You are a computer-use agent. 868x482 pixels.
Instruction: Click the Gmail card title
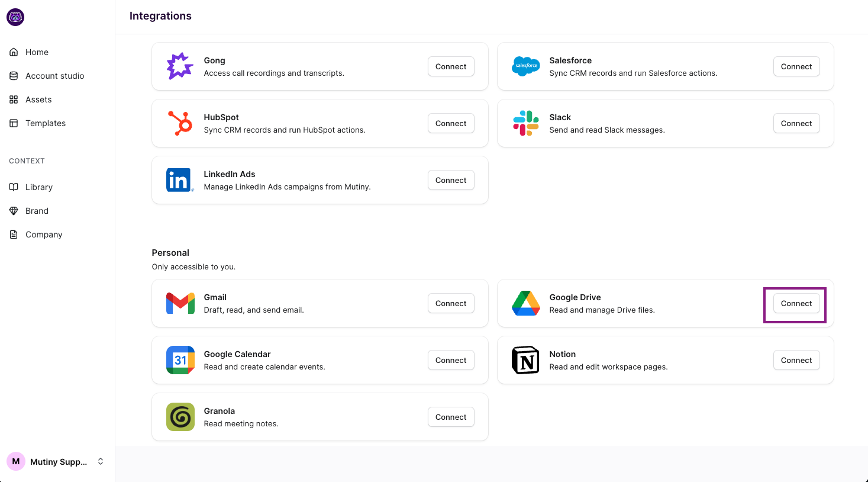click(x=215, y=297)
